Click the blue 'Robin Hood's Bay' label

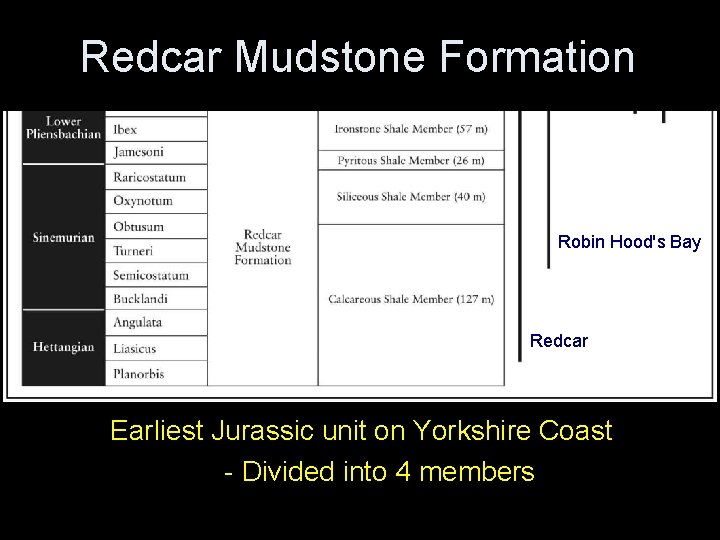(629, 242)
